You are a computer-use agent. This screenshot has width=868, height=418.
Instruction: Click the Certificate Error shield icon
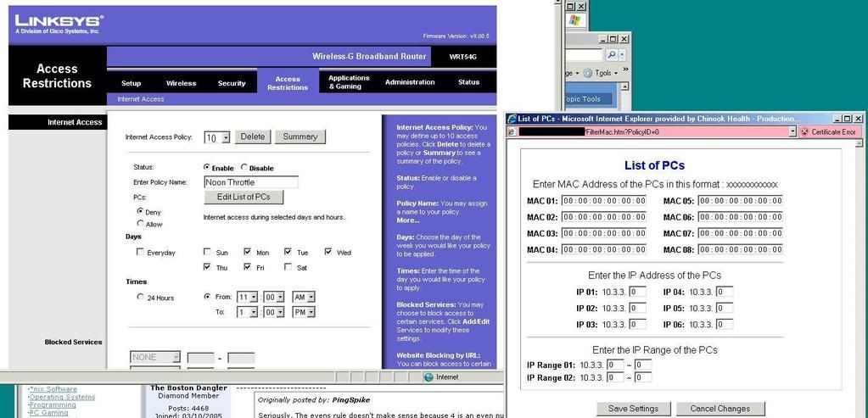pos(804,132)
